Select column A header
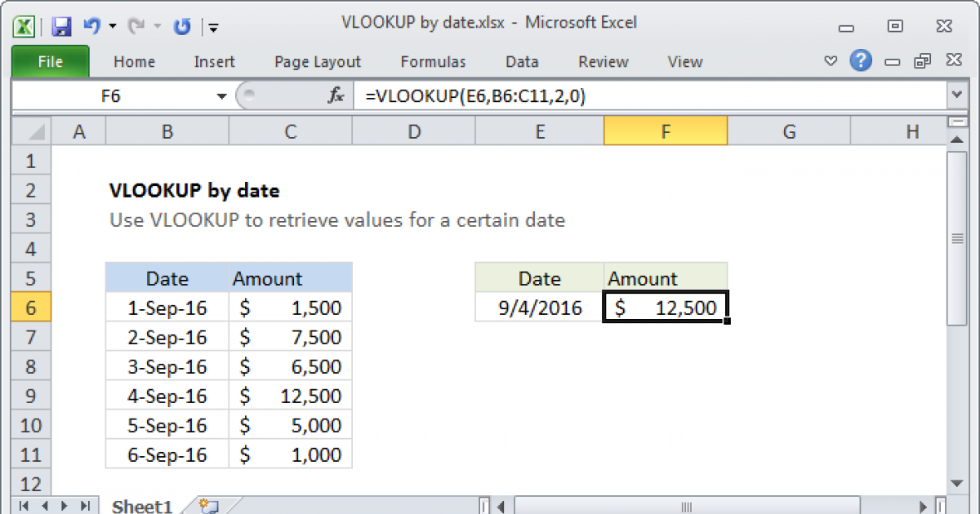 [x=79, y=131]
